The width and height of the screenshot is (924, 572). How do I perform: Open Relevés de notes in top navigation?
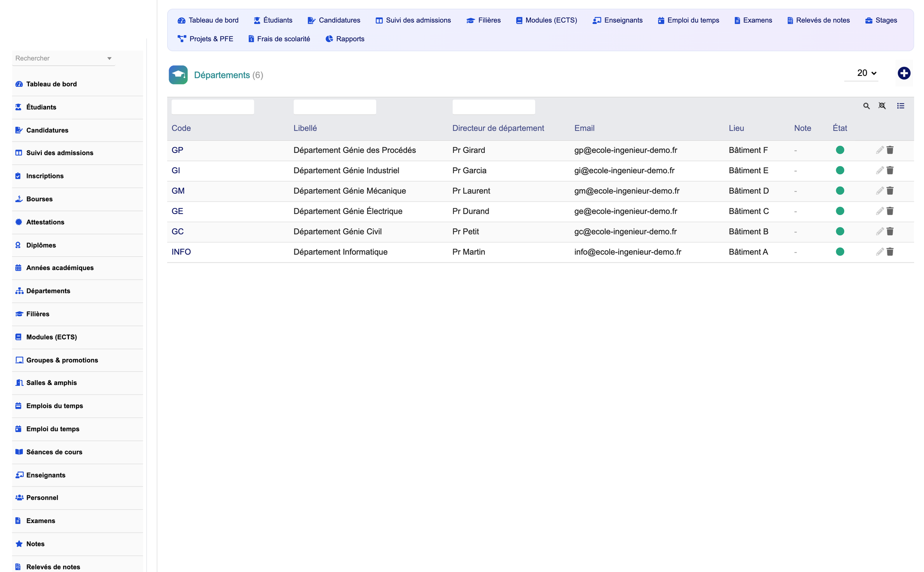click(x=818, y=20)
